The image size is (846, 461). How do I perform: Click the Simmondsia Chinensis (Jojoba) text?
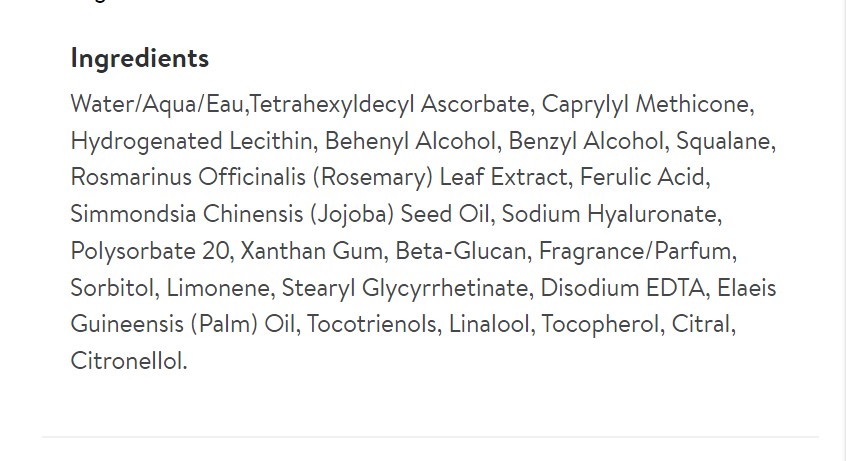[233, 215]
